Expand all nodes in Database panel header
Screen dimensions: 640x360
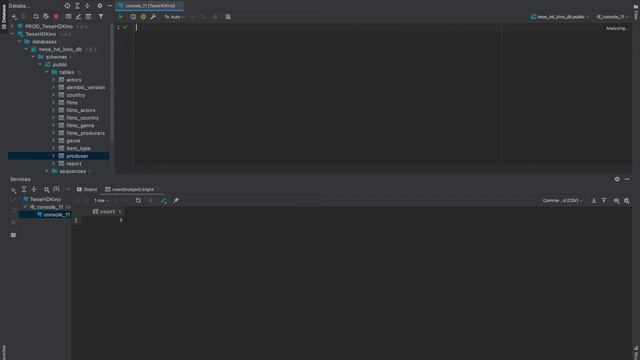[x=77, y=6]
